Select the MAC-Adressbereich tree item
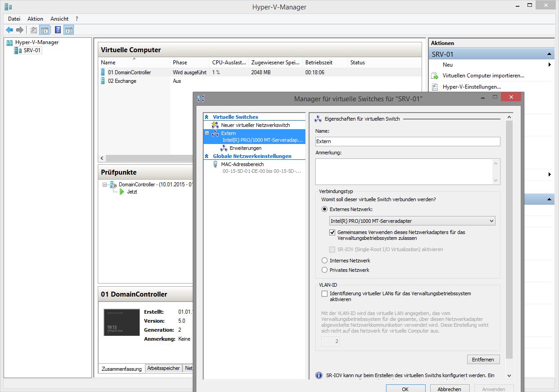Screen dimensions: 559x392 coord(242,164)
